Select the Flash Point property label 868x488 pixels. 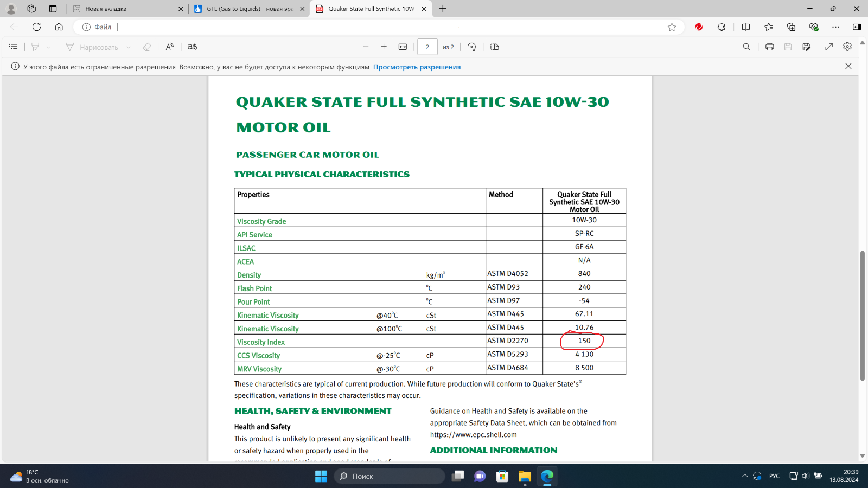254,288
